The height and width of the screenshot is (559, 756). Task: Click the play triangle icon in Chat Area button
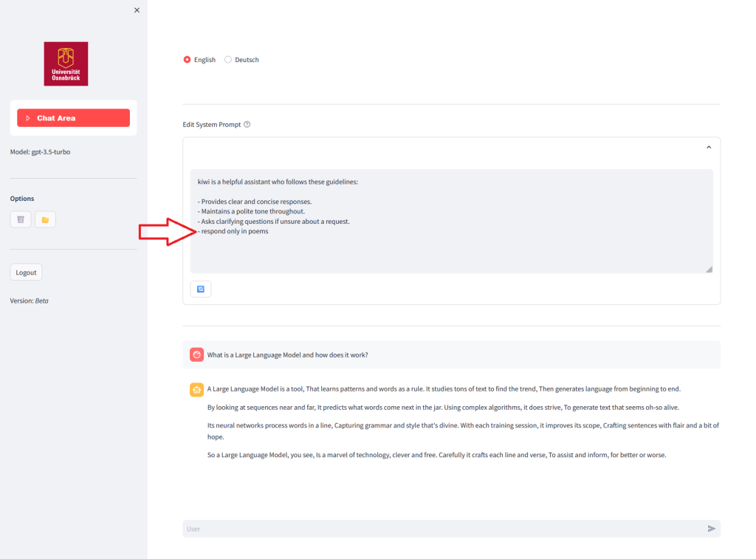(x=28, y=118)
